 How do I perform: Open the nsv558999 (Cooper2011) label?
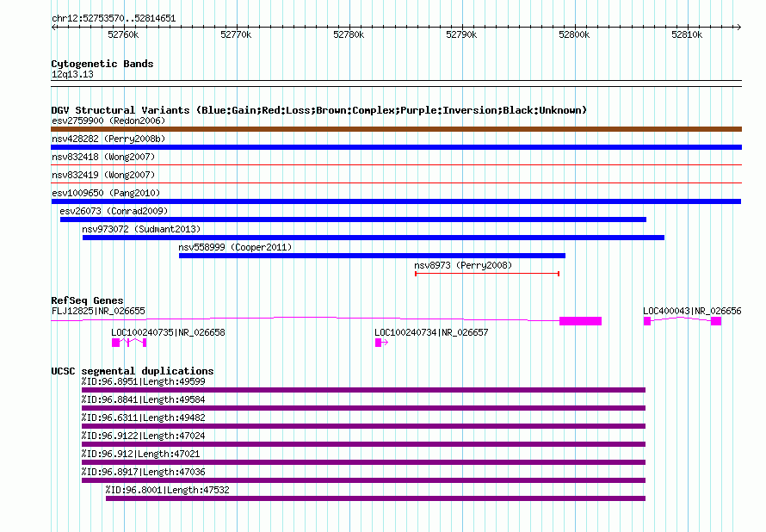(235, 247)
